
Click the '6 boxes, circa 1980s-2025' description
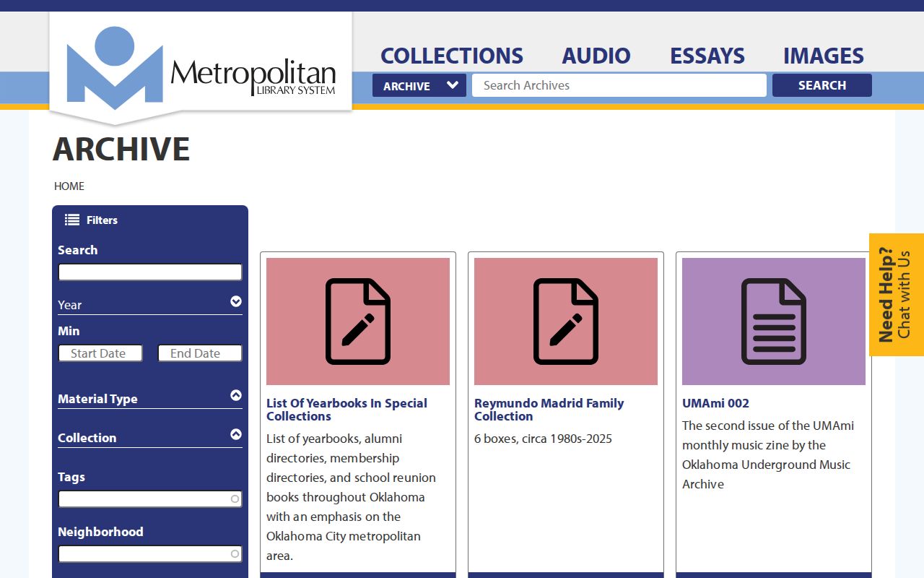543,439
